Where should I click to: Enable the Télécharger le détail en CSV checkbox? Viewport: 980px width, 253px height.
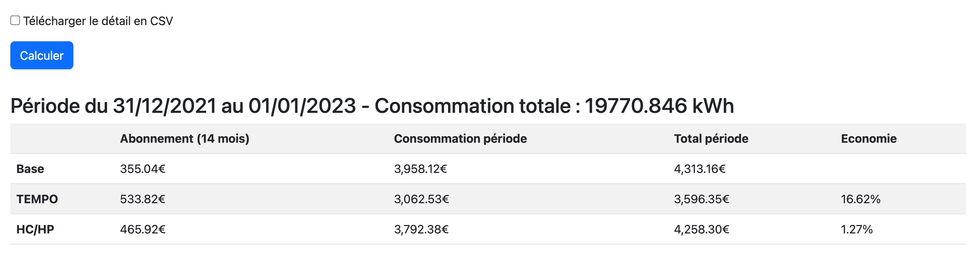15,21
